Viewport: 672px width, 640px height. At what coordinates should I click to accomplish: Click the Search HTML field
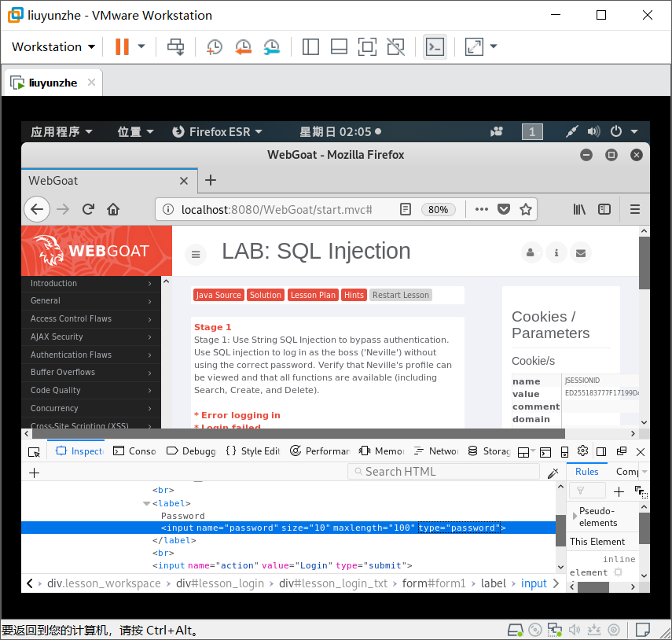[x=443, y=472]
